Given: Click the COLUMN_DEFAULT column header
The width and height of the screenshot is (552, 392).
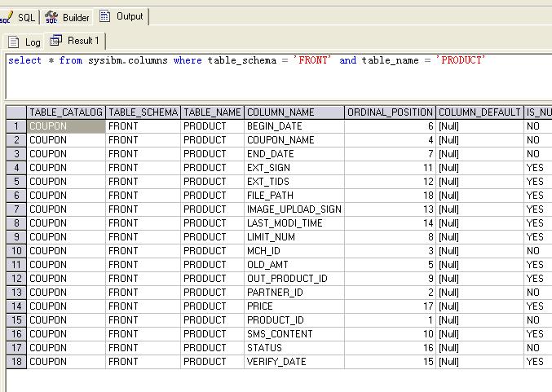Looking at the screenshot, I should [479, 112].
